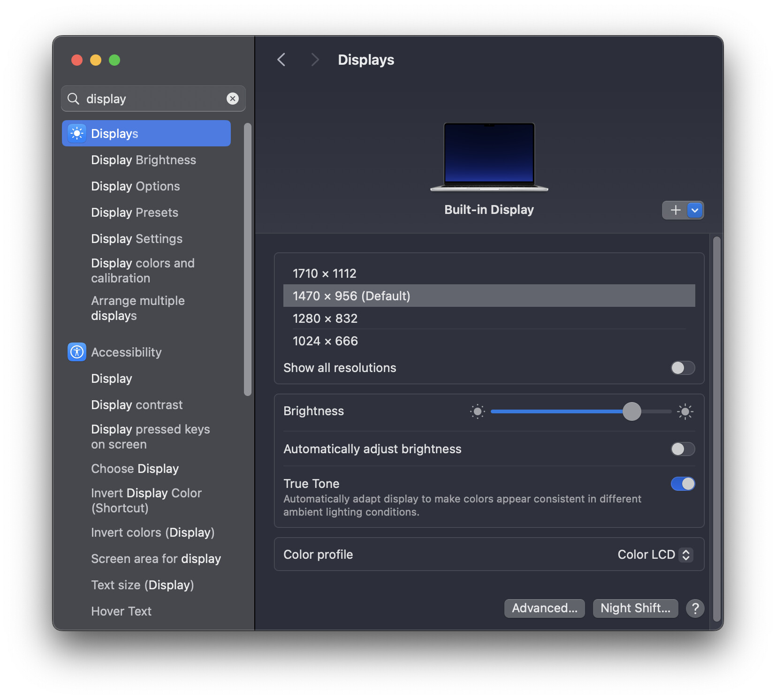
Task: Open Display Options search result
Action: (136, 186)
